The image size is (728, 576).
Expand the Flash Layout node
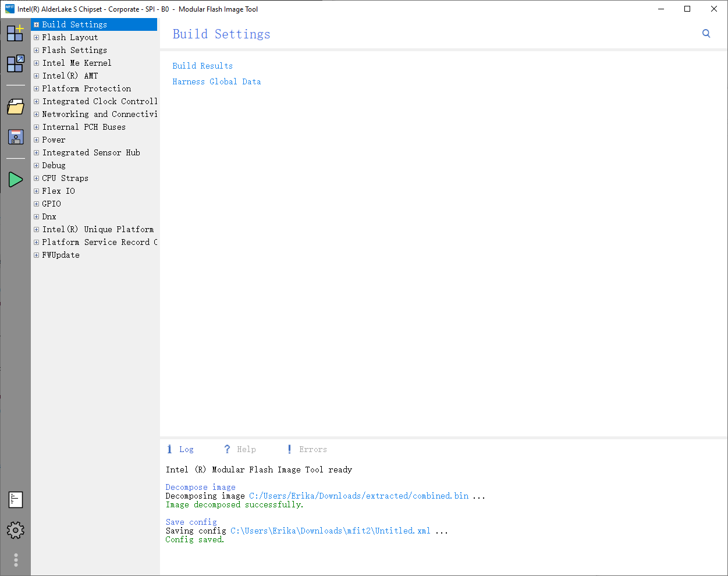[35, 37]
